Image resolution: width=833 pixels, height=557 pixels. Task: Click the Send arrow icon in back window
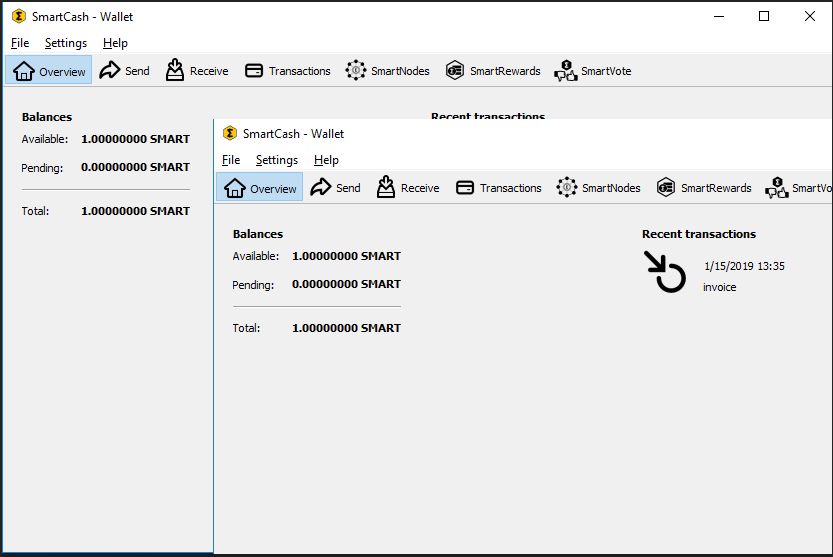(110, 71)
